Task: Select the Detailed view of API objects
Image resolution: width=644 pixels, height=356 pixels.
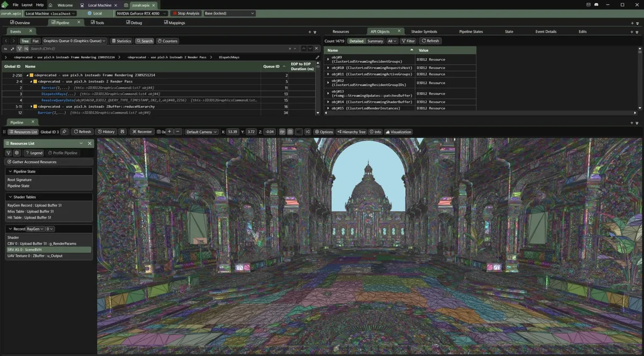Action: tap(356, 41)
